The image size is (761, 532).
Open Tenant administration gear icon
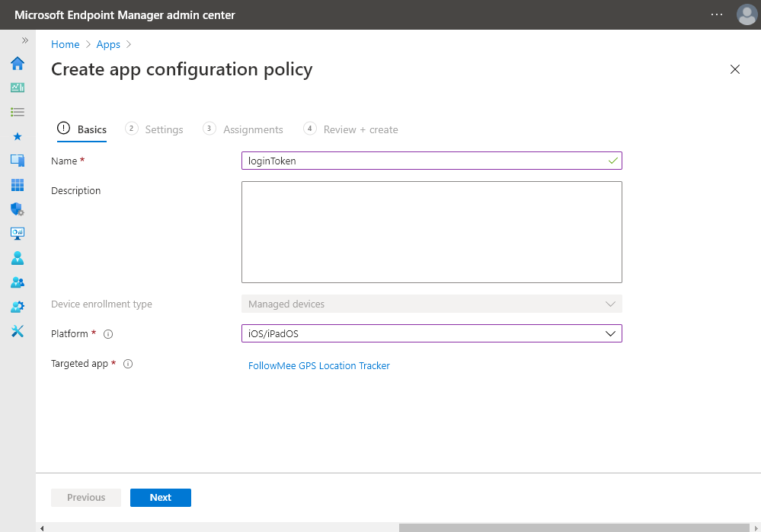click(18, 307)
